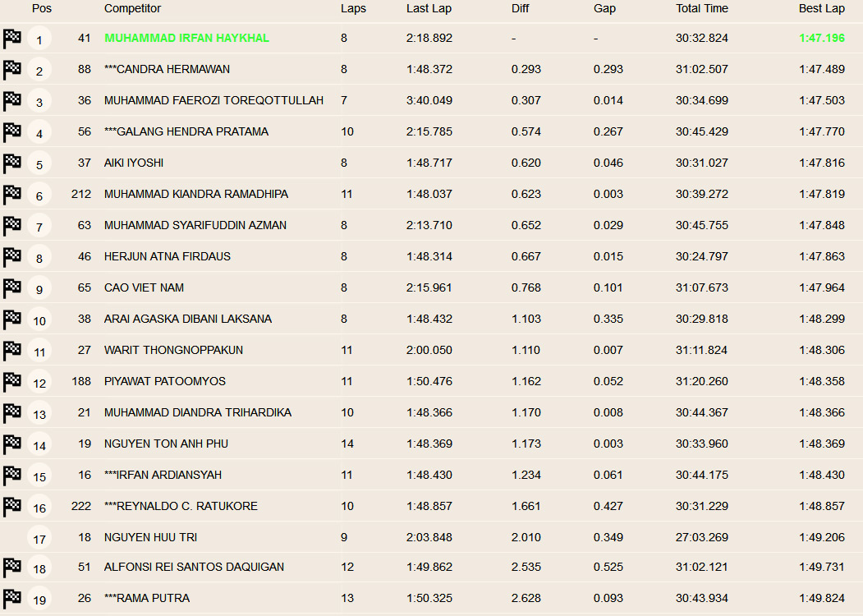Click the Total Time column header
This screenshot has width=863, height=616.
click(x=701, y=8)
